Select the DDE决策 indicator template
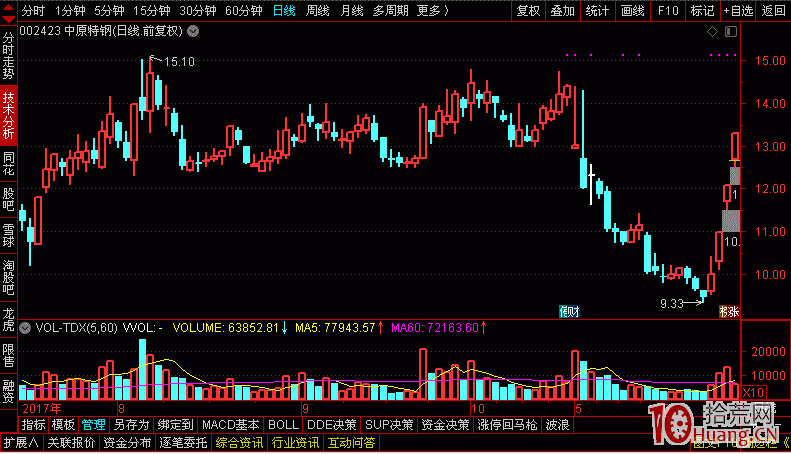The width and height of the screenshot is (791, 454). [x=331, y=425]
